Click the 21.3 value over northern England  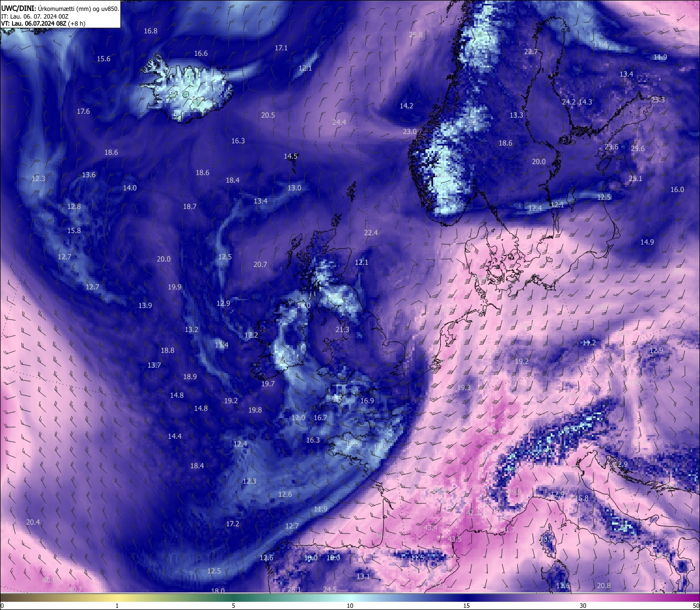tap(342, 330)
